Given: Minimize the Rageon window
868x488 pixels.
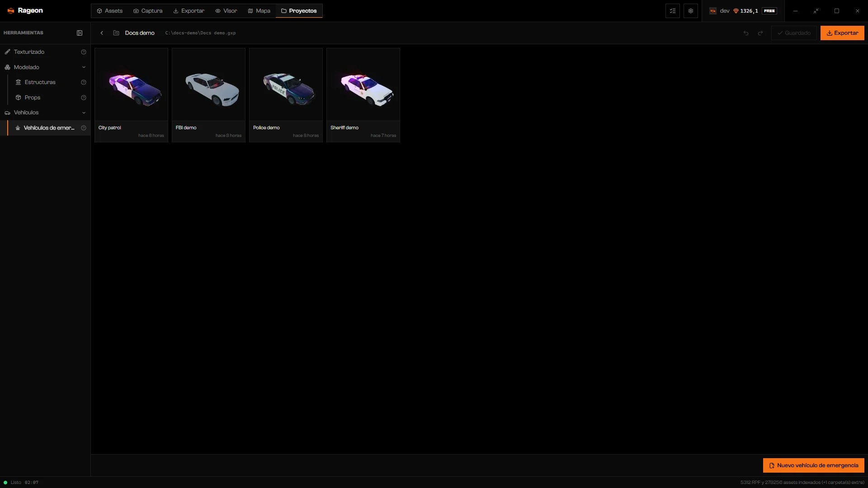Looking at the screenshot, I should coord(795,11).
